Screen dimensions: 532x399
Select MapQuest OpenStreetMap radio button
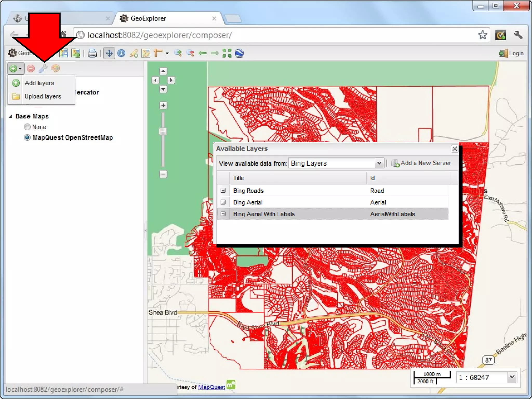point(27,137)
